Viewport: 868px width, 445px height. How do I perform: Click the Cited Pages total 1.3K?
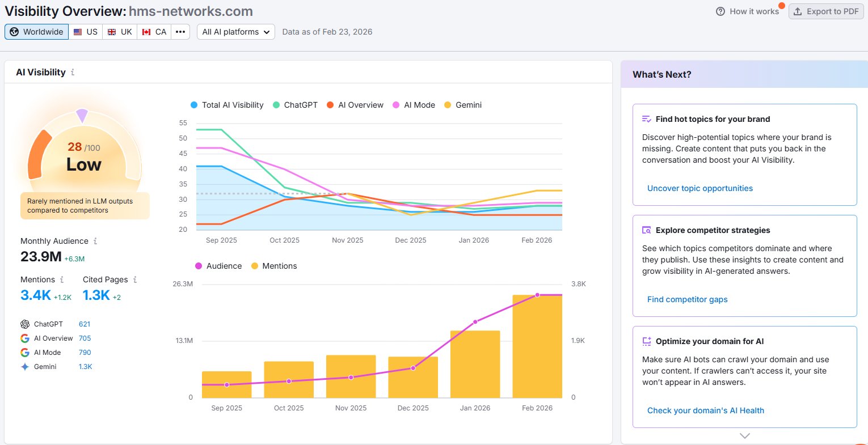tap(96, 295)
